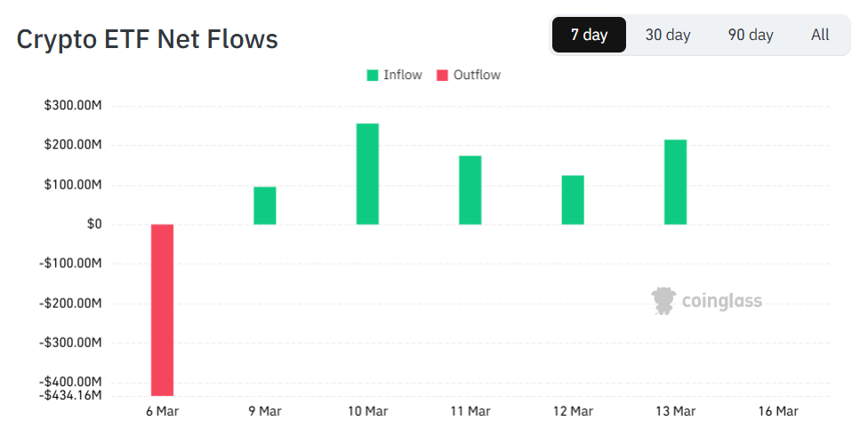Click the coinglass watermark mascot icon
This screenshot has height=437, width=868.
click(663, 301)
